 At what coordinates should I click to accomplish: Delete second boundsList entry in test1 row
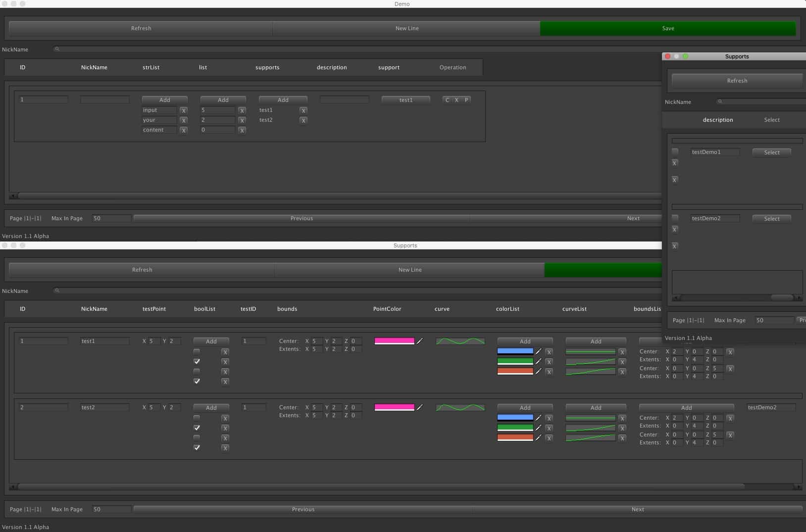point(730,369)
